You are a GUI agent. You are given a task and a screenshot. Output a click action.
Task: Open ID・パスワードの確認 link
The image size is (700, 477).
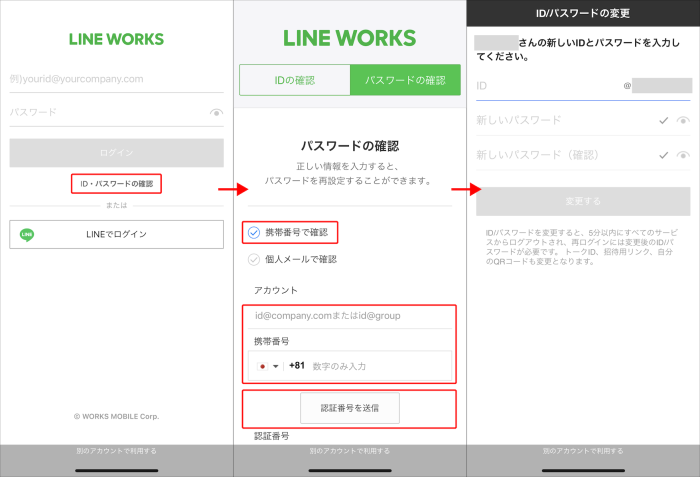[x=117, y=184]
